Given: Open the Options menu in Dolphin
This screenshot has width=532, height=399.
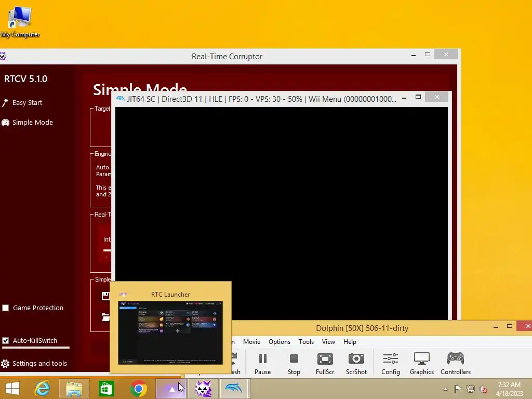Looking at the screenshot, I should (x=280, y=342).
